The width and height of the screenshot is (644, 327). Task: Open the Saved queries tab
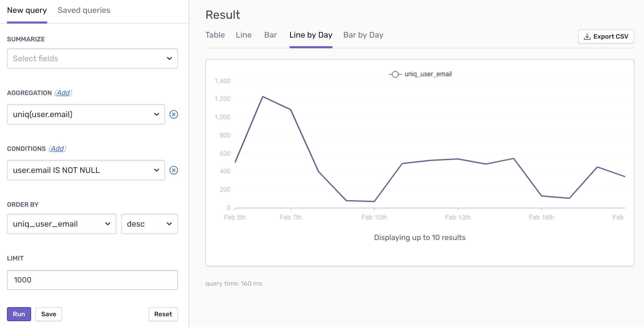(83, 10)
